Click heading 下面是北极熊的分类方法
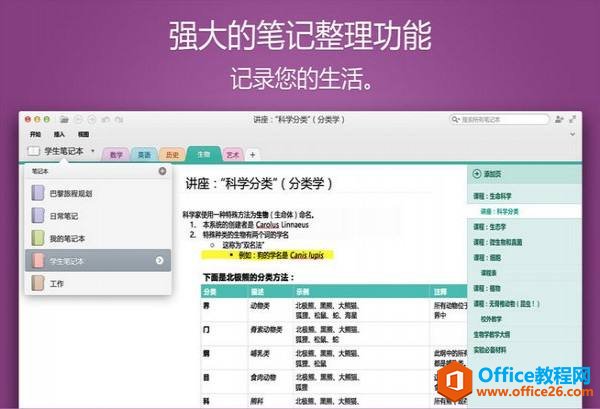 point(248,277)
